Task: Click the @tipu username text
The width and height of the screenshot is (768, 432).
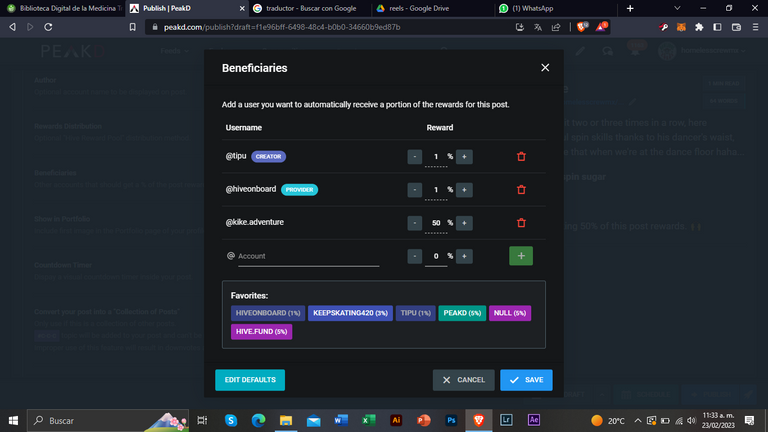Action: [236, 156]
